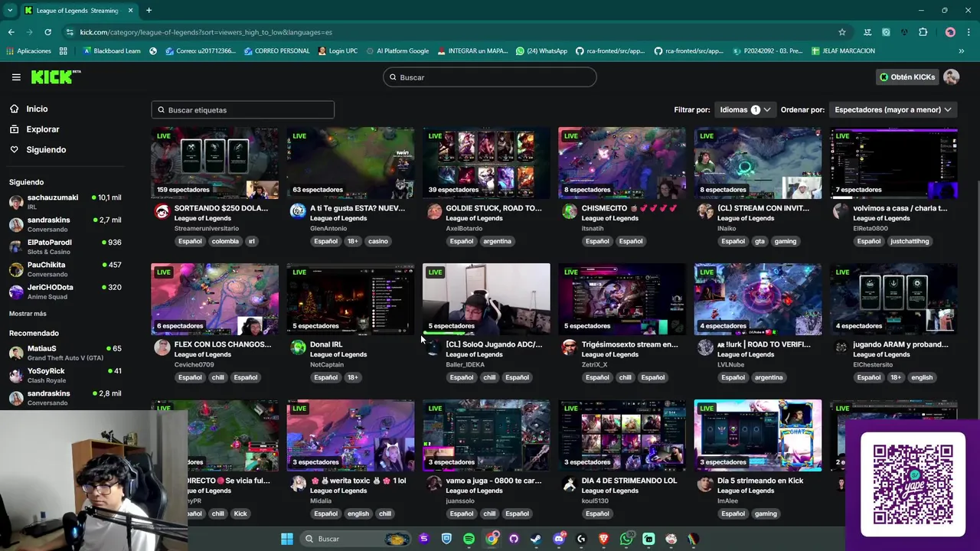Open WhatsApp from the taskbar

626,539
